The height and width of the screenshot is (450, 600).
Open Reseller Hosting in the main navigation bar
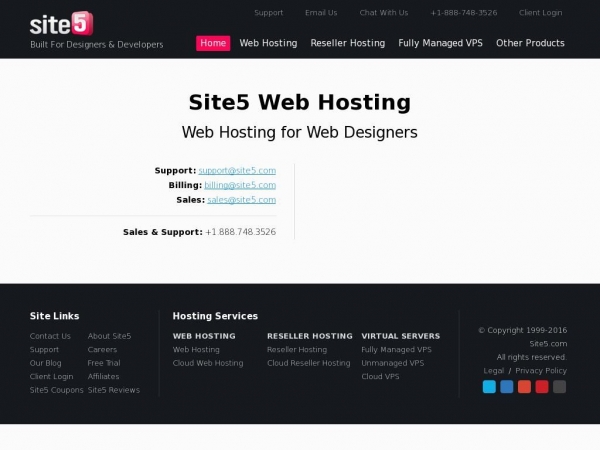click(x=348, y=43)
